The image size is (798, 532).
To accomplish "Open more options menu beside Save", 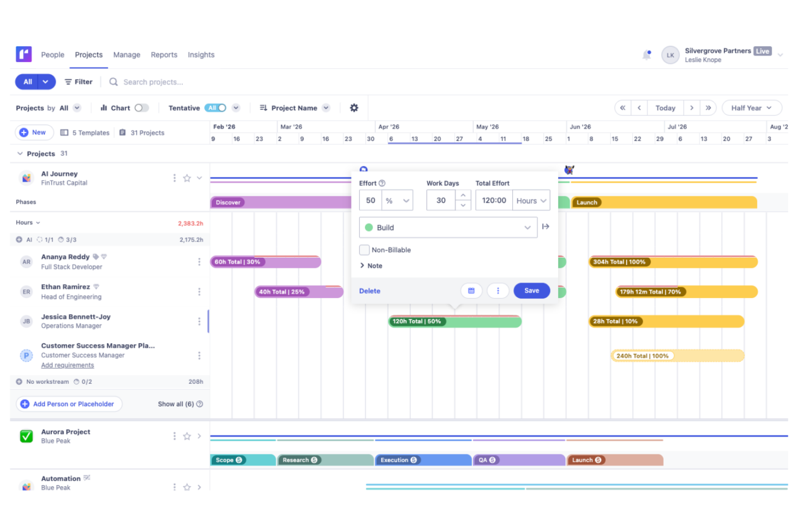I will pos(498,291).
